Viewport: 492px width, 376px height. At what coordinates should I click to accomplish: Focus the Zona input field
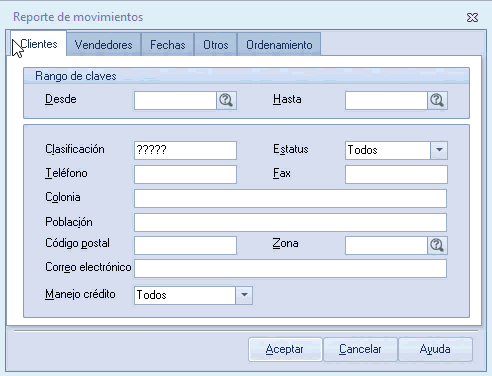click(x=386, y=245)
